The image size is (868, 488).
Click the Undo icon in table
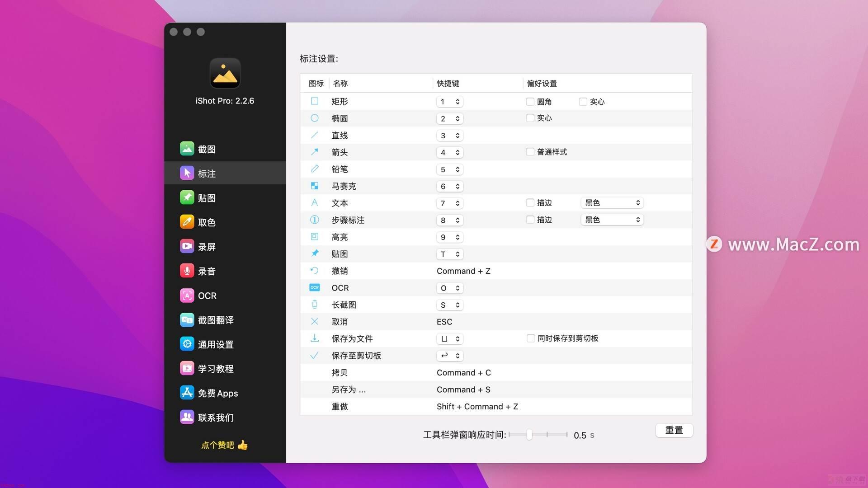pyautogui.click(x=315, y=271)
